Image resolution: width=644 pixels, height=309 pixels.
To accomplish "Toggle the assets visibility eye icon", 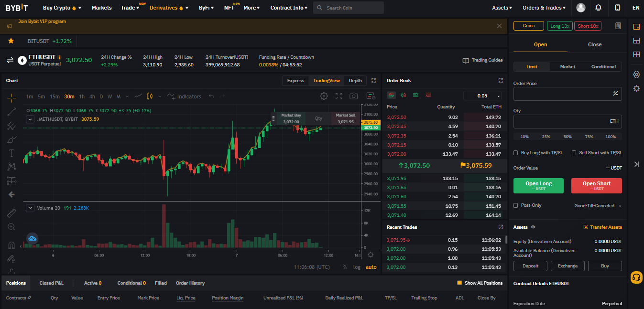I will coord(533,227).
